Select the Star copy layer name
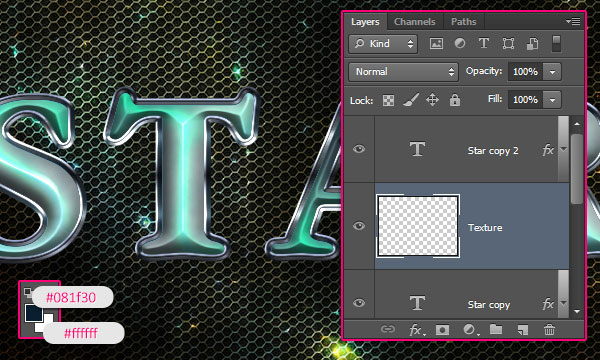 489,305
